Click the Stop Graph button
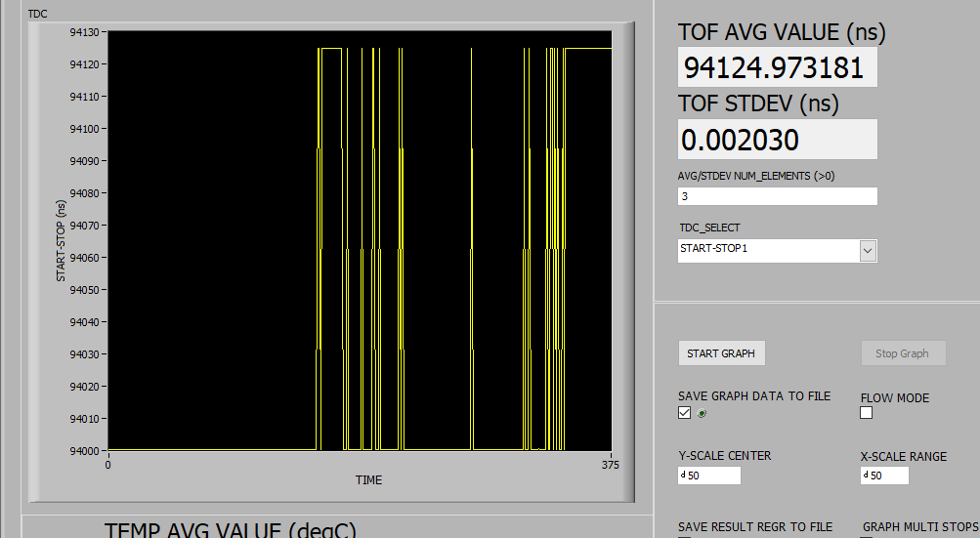The image size is (980, 538). (903, 353)
